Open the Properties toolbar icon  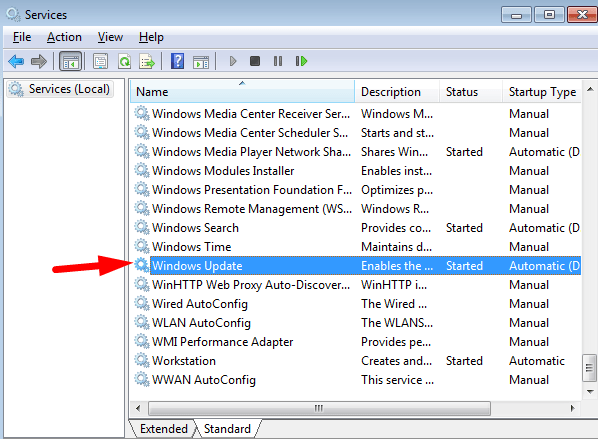pos(100,61)
